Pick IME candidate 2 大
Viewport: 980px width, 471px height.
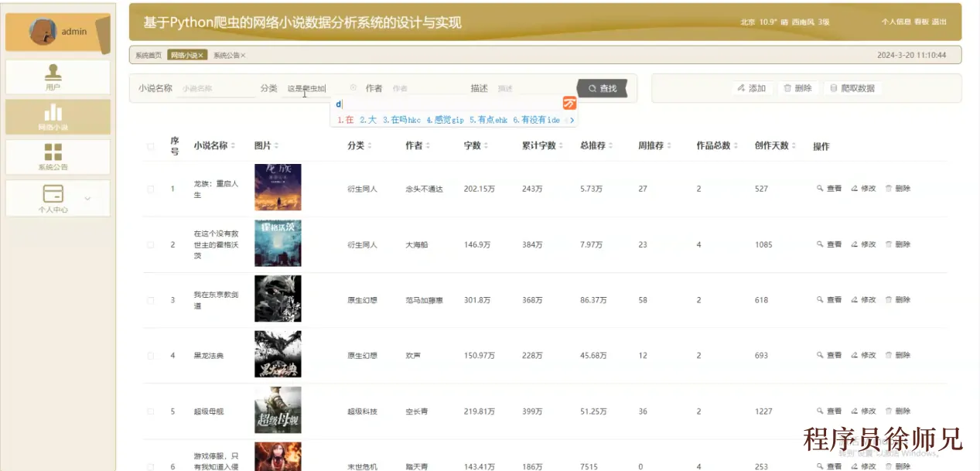[368, 121]
